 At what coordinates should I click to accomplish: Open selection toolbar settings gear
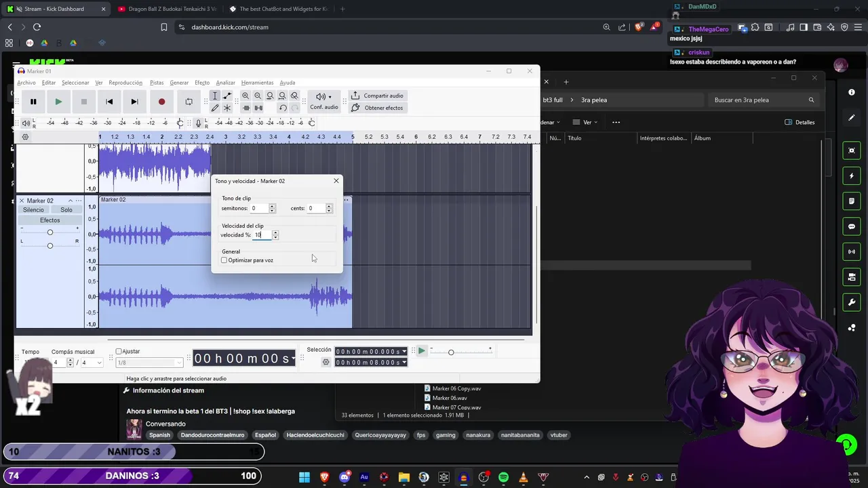pyautogui.click(x=325, y=362)
